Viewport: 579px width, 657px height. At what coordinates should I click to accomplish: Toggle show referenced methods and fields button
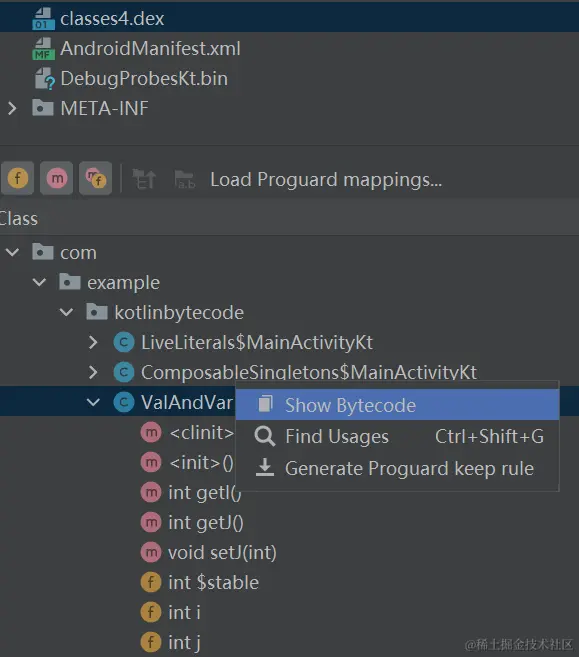click(x=96, y=178)
